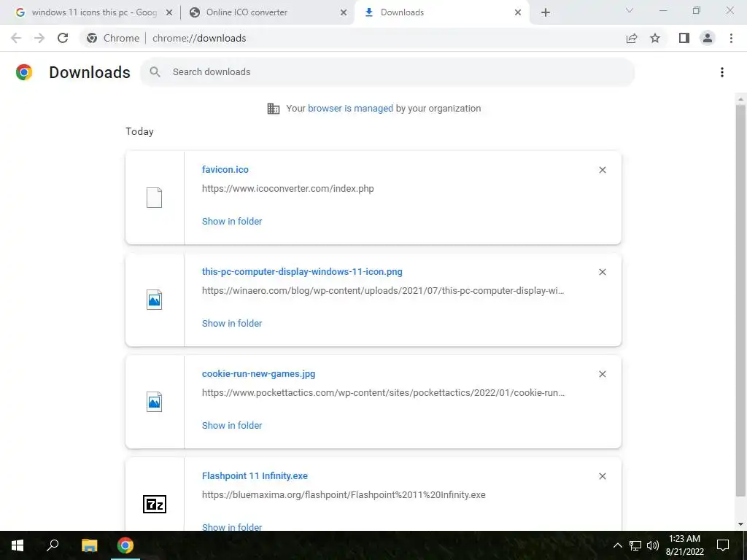This screenshot has height=560, width=747.
Task: Reload the downloads page
Action: click(63, 38)
